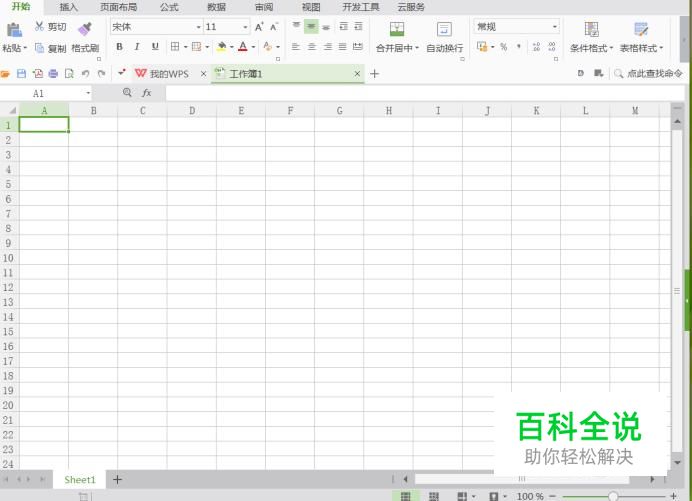692x501 pixels.
Task: Toggle italic formatting
Action: (x=137, y=46)
